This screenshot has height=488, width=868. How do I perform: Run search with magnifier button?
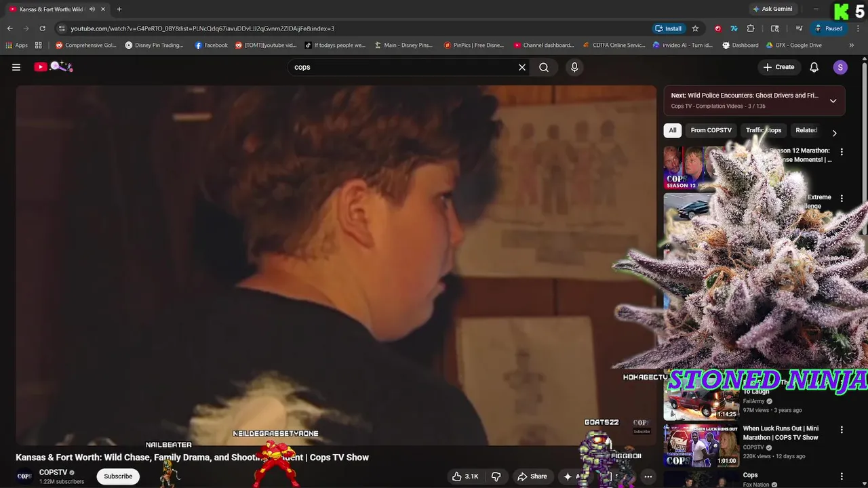point(544,67)
